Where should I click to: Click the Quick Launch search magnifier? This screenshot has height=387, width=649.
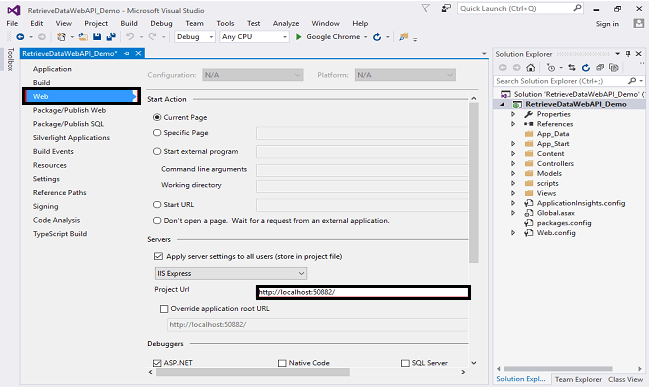(577, 8)
